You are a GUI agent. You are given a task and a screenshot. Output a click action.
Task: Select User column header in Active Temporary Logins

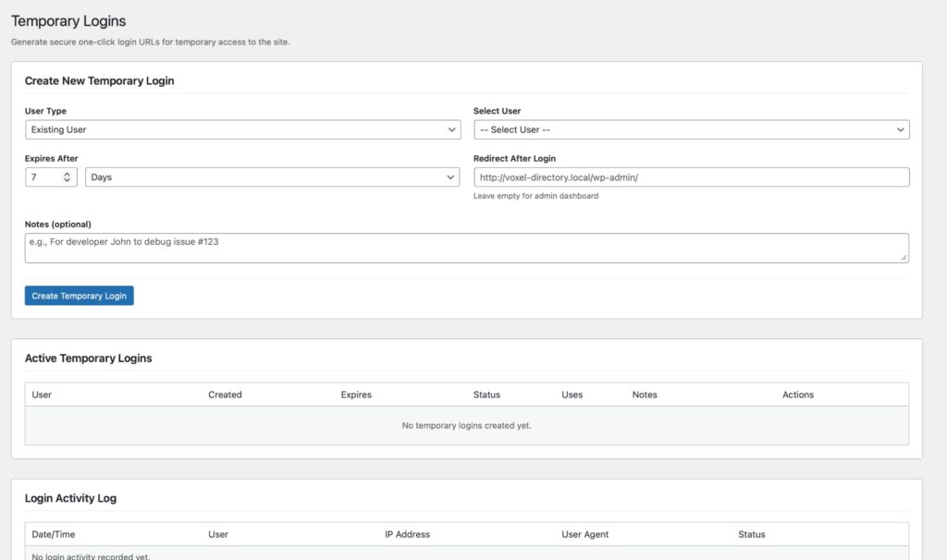pos(42,395)
